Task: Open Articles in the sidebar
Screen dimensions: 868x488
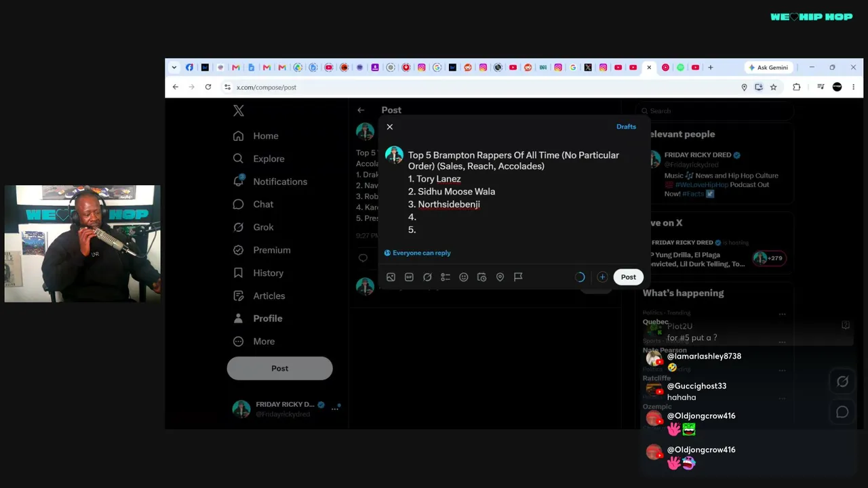Action: pos(259,296)
